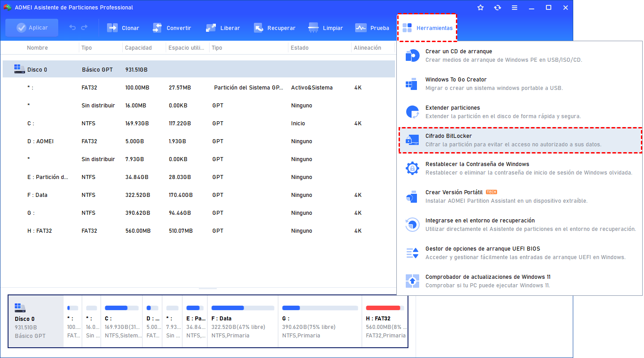Open the Recuperar tool
The image size is (644, 358).
click(x=275, y=27)
